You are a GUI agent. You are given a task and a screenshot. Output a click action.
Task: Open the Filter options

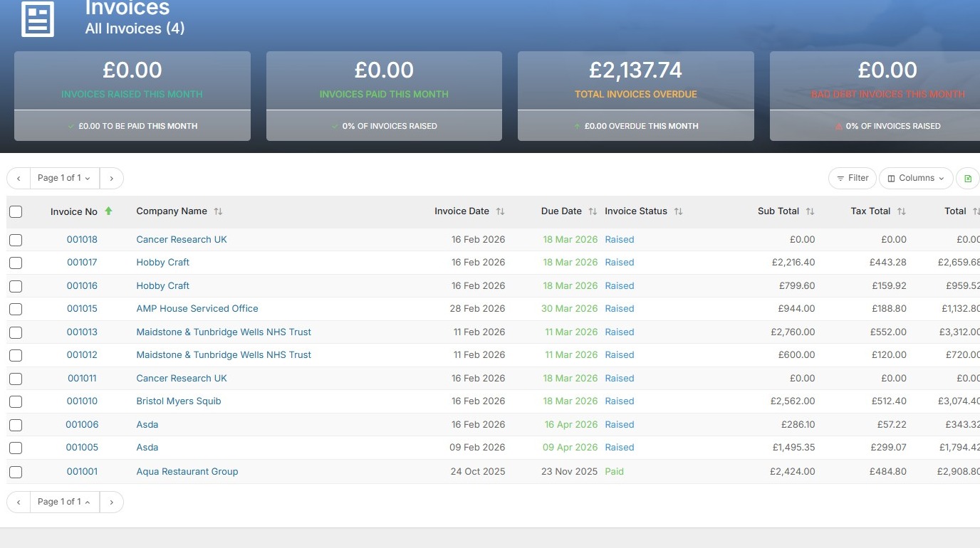pos(853,178)
